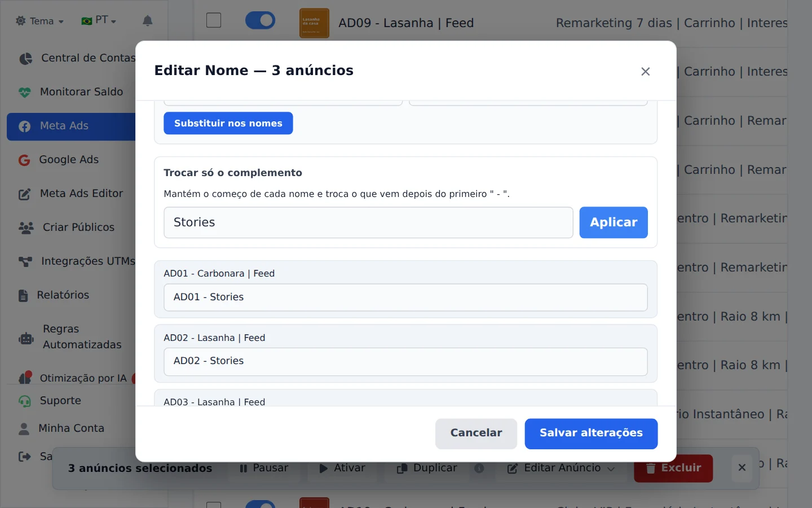Click Duplicar in the selection bar

(427, 468)
